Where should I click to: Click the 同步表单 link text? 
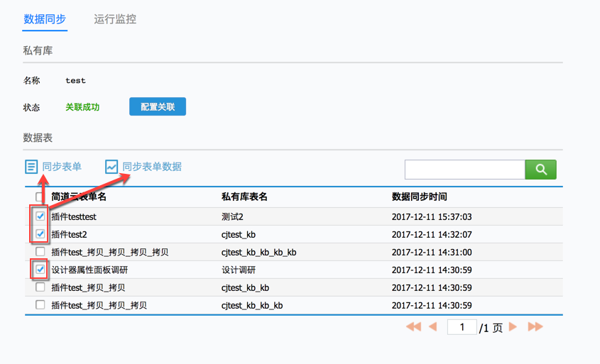(x=62, y=167)
